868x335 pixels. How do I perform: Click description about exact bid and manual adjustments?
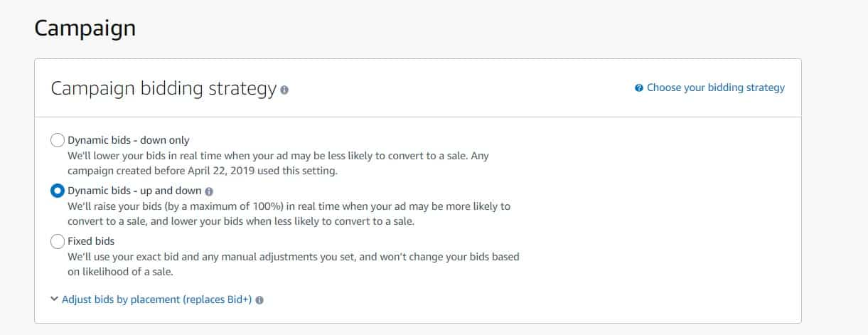click(x=293, y=256)
